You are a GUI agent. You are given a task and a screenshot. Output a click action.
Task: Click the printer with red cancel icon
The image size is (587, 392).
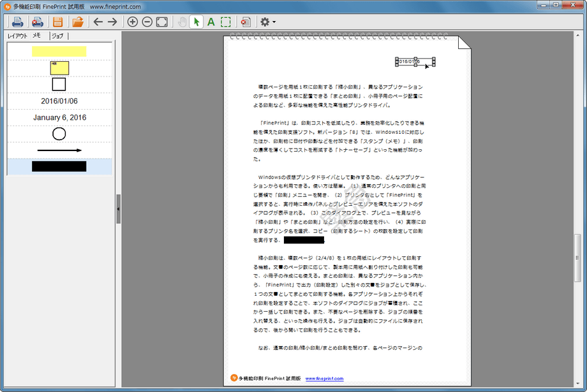37,22
